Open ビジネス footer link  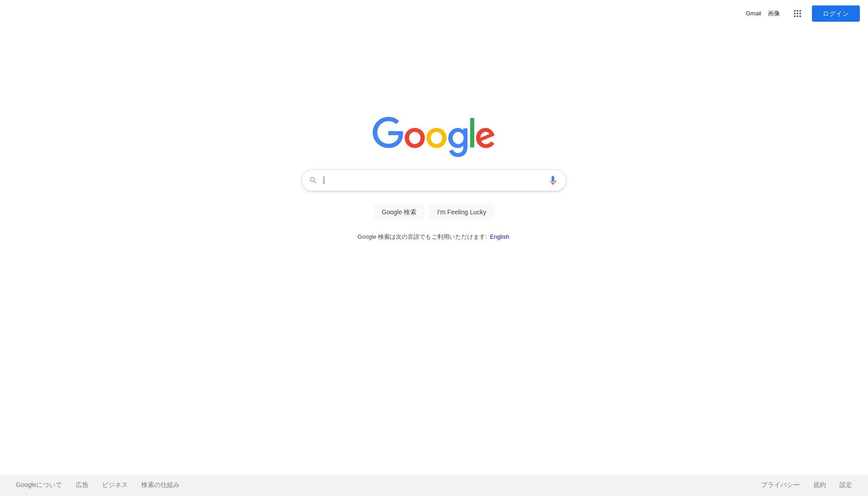point(115,485)
